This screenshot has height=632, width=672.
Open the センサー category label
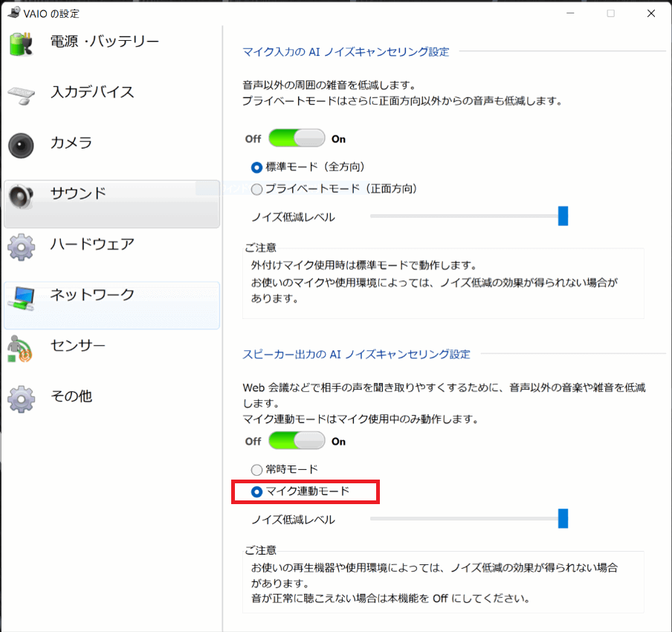(77, 346)
